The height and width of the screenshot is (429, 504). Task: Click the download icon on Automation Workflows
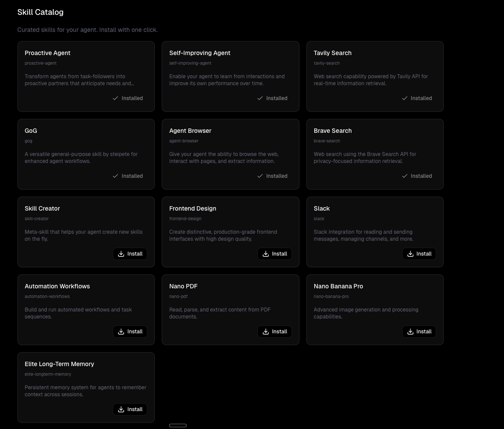[x=121, y=332]
